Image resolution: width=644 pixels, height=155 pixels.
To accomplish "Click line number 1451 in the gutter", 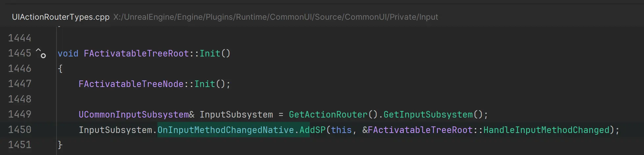I will (20, 145).
